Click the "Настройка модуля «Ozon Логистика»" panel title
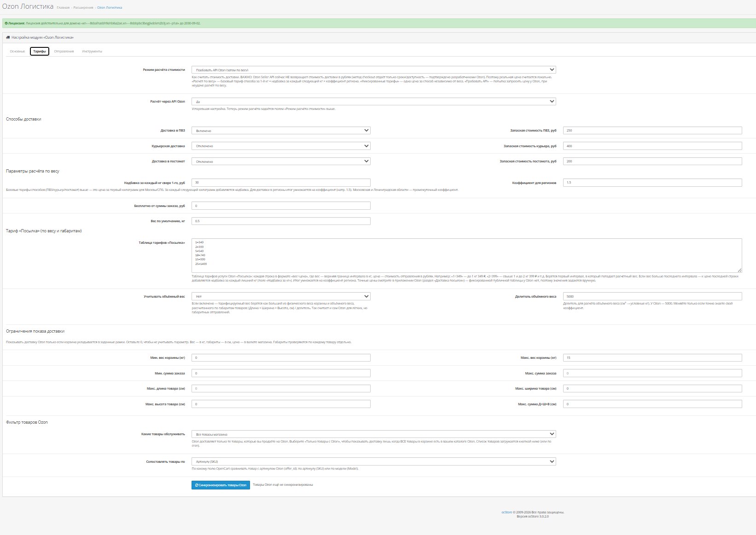Image resolution: width=756 pixels, height=535 pixels. pyautogui.click(x=42, y=37)
